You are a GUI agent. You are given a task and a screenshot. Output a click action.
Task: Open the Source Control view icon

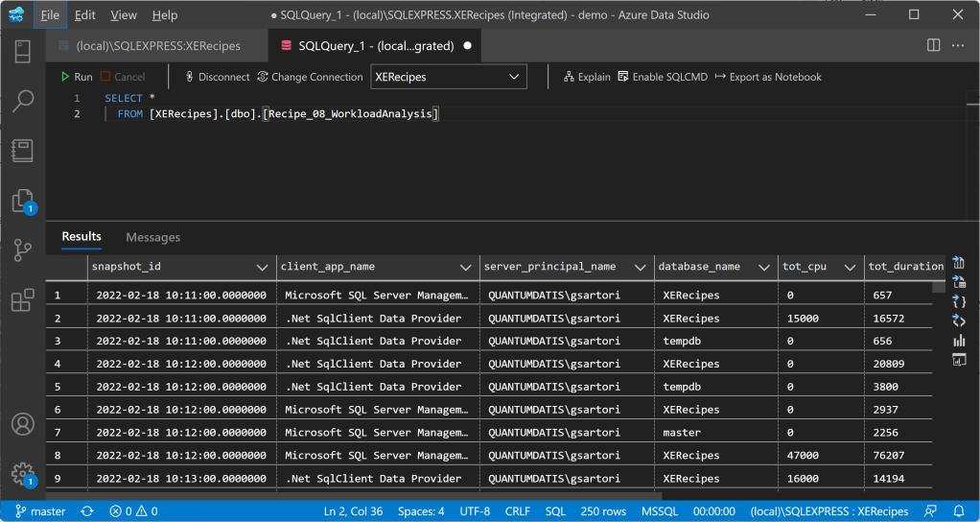coord(22,250)
